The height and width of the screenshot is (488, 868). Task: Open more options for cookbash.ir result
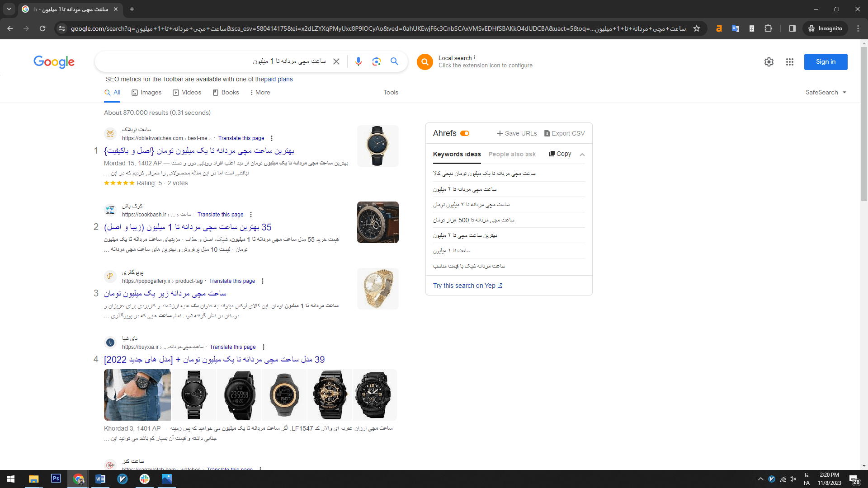pos(251,215)
